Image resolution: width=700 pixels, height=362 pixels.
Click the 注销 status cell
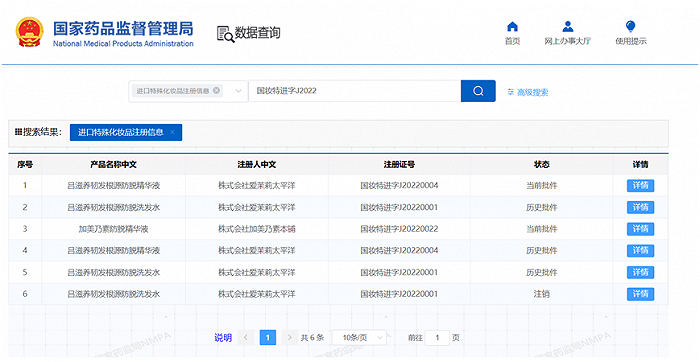click(542, 294)
